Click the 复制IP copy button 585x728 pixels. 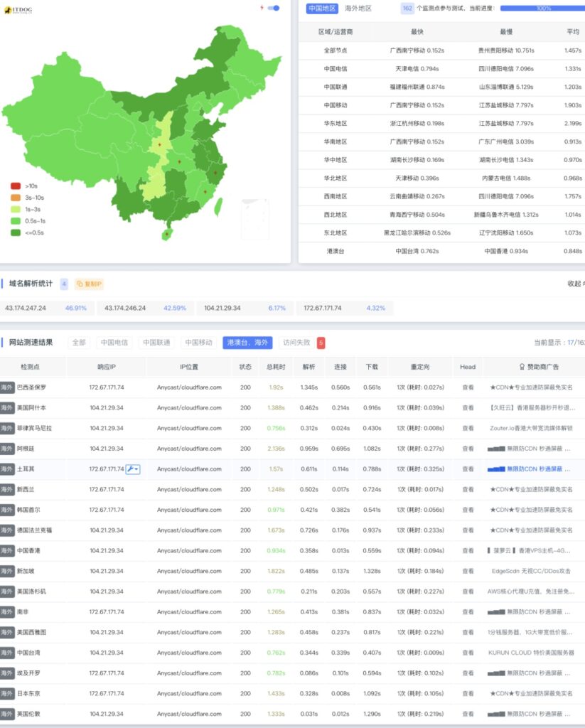coord(90,284)
